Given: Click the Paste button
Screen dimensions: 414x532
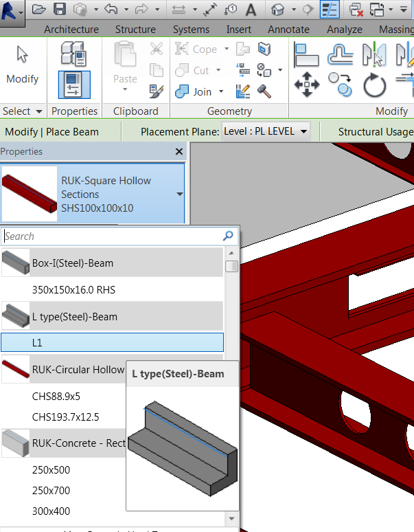Looking at the screenshot, I should pos(125,63).
